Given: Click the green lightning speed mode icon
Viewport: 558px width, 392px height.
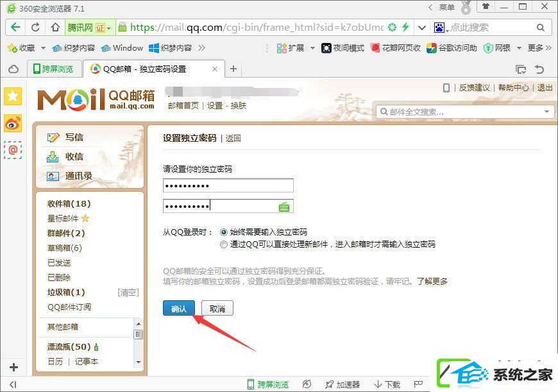Looking at the screenshot, I should pyautogui.click(x=405, y=27).
